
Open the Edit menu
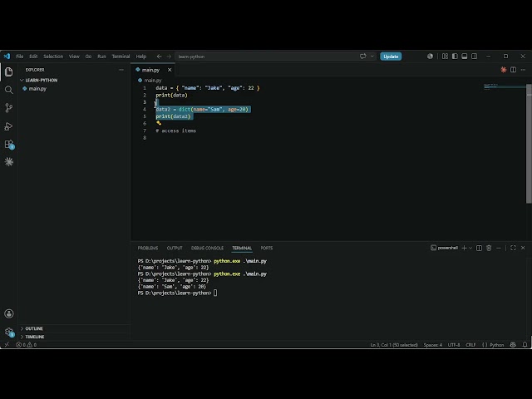tap(33, 57)
